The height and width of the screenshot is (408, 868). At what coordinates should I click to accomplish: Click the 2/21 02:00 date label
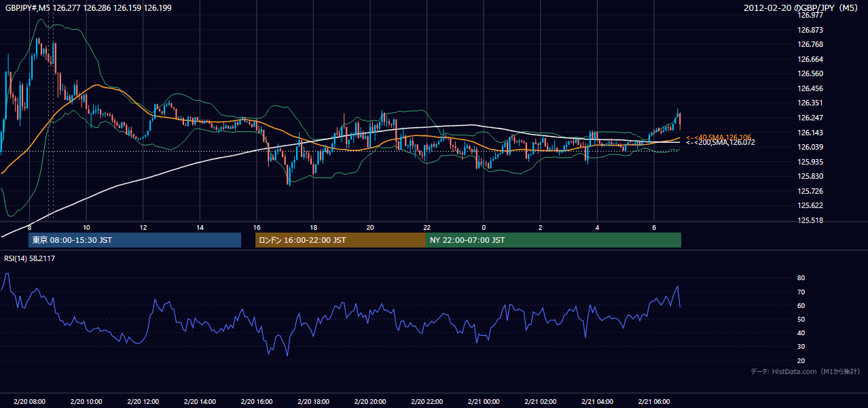(540, 402)
